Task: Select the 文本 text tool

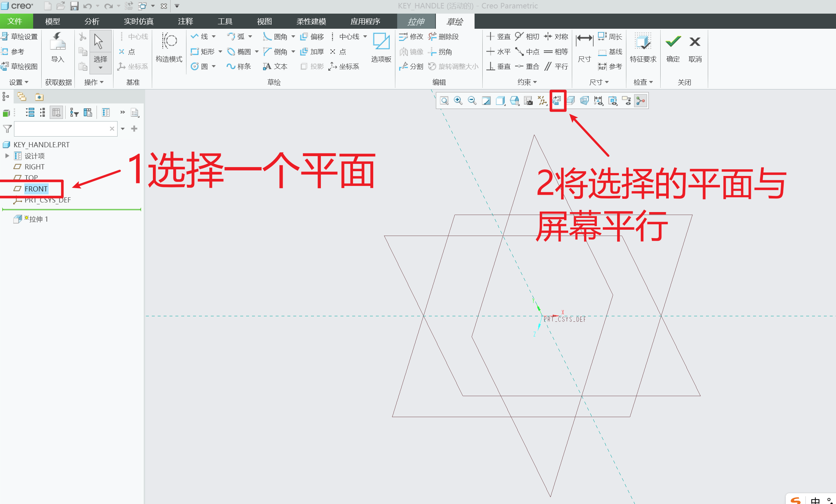Action: click(274, 66)
